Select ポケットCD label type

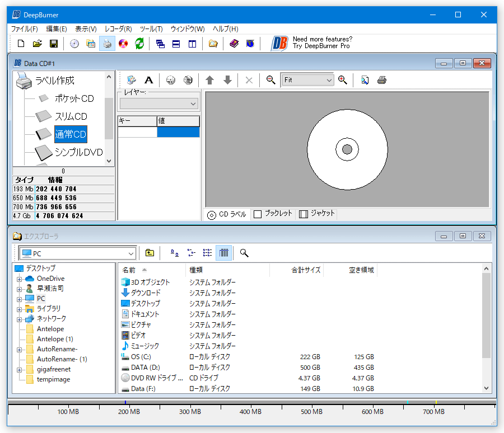74,98
